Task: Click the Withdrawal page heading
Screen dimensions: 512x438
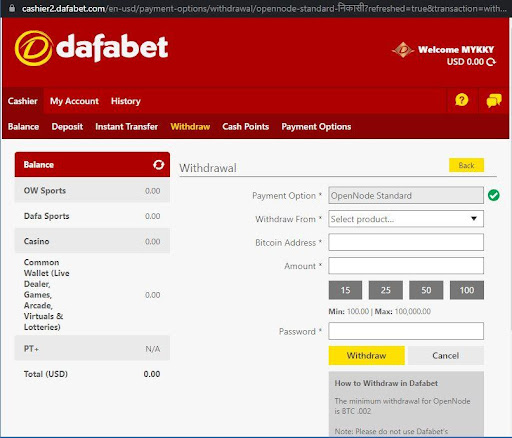Action: click(208, 168)
